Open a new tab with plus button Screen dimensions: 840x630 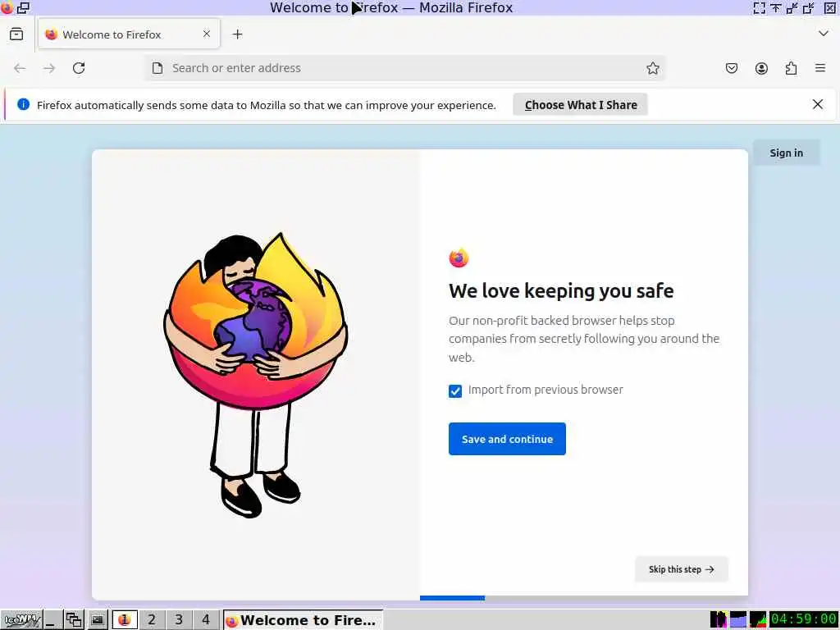click(x=237, y=34)
